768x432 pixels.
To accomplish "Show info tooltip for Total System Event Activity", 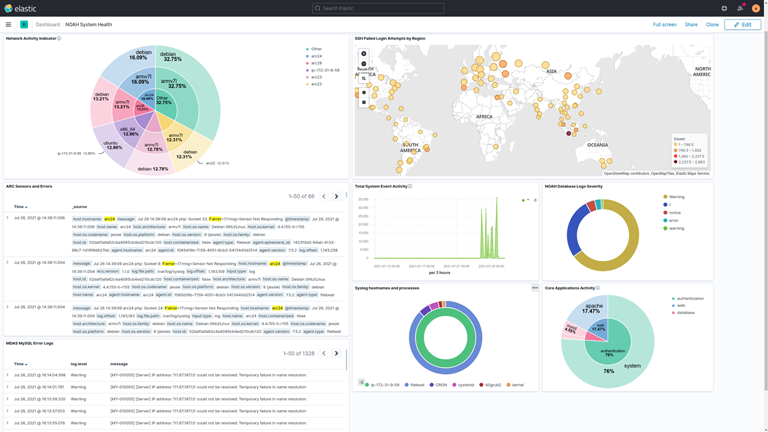I will coord(410,186).
